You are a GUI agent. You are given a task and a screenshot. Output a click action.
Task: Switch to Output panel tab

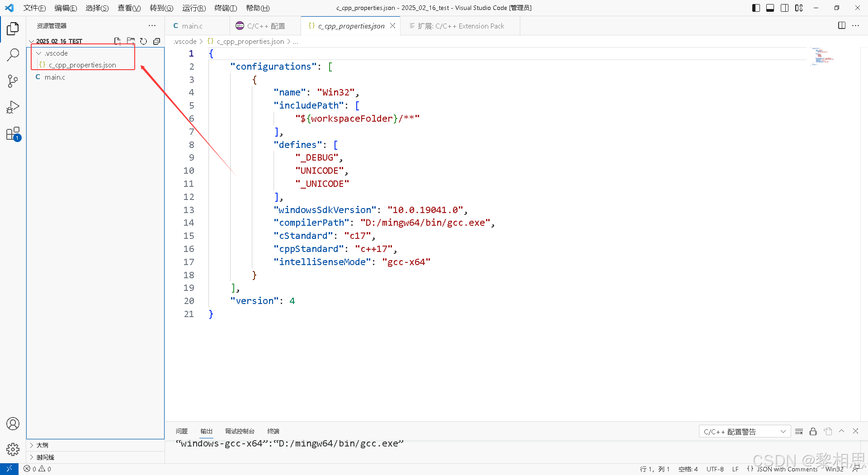(x=207, y=431)
